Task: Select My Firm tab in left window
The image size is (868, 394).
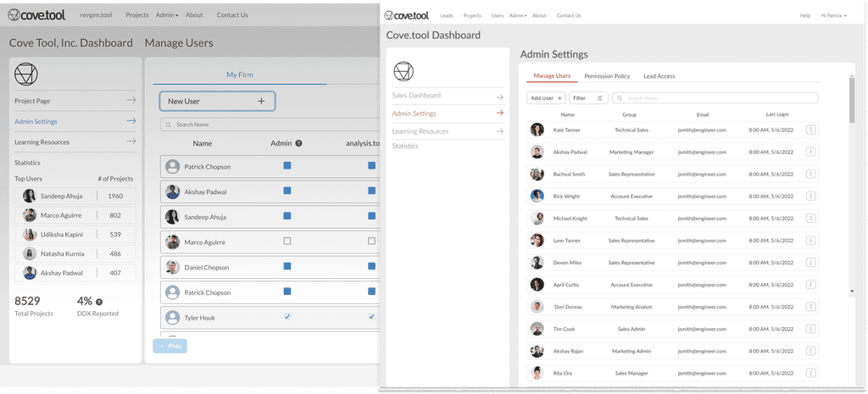Action: (x=240, y=75)
